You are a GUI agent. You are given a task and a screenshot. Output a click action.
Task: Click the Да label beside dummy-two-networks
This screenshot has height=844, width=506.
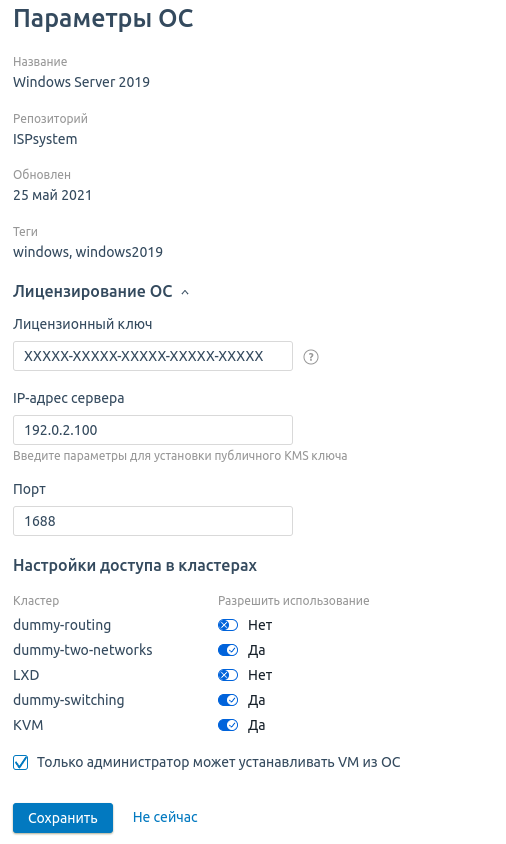point(257,651)
